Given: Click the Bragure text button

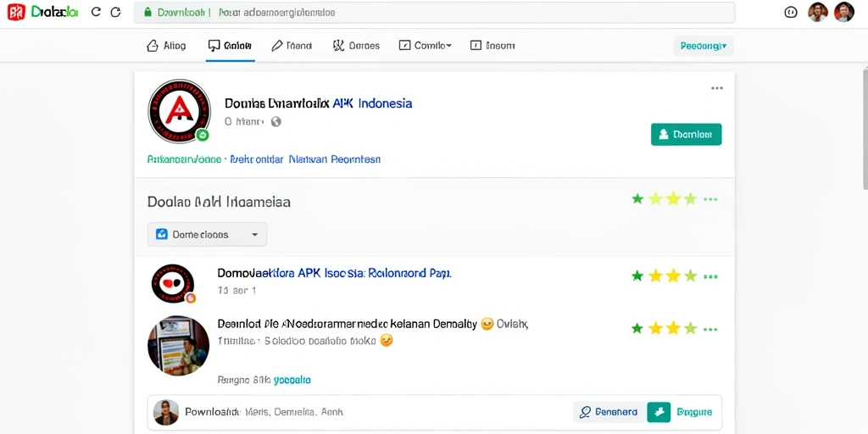Looking at the screenshot, I should 694,412.
